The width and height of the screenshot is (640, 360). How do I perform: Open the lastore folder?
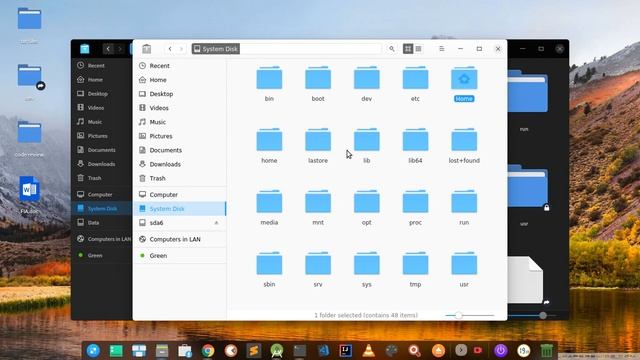point(318,140)
